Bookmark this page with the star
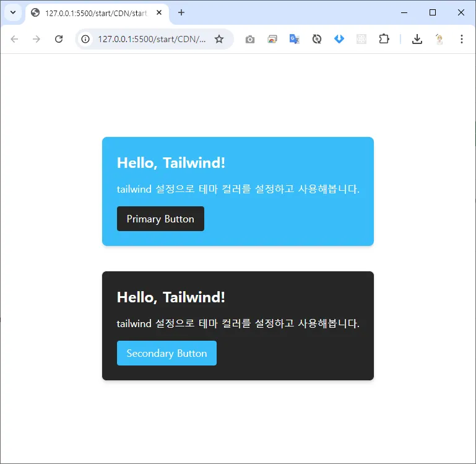The height and width of the screenshot is (464, 476). 219,39
